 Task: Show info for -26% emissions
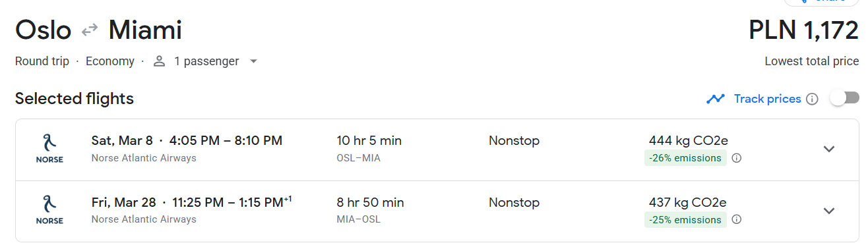click(737, 158)
